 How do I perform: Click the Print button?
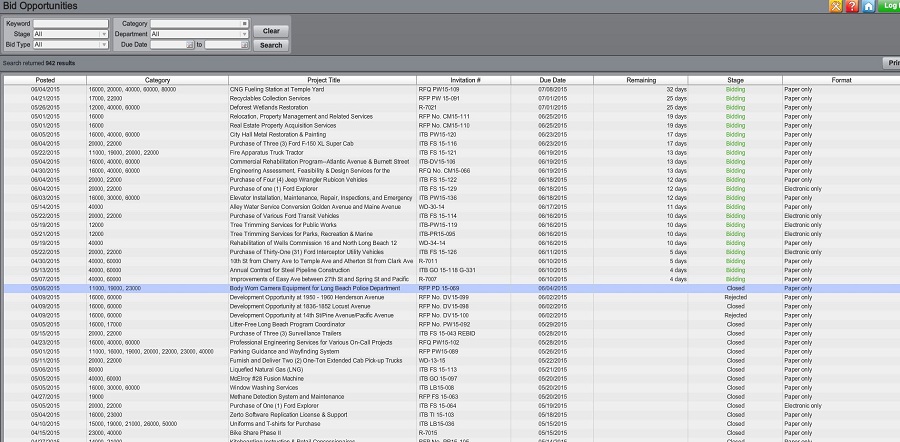(x=891, y=63)
